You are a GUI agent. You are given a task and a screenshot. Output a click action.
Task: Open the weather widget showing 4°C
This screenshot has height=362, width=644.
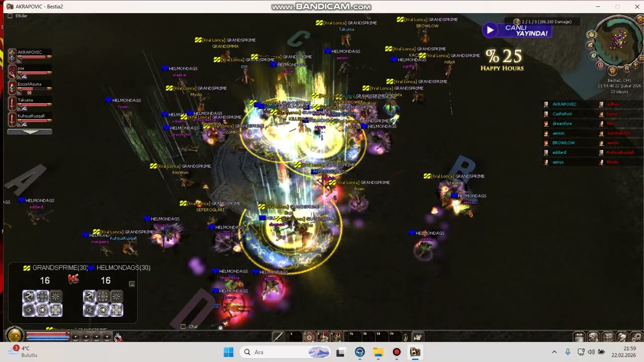[23, 351]
